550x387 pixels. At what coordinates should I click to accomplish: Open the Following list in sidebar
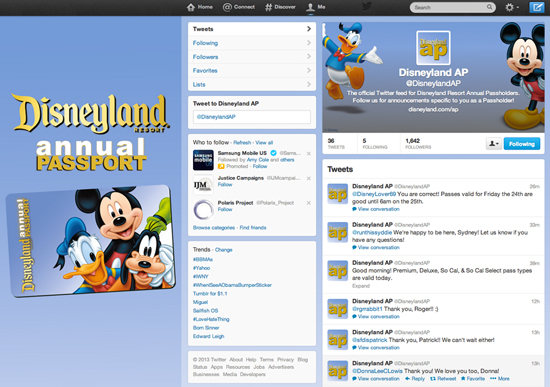click(x=252, y=43)
